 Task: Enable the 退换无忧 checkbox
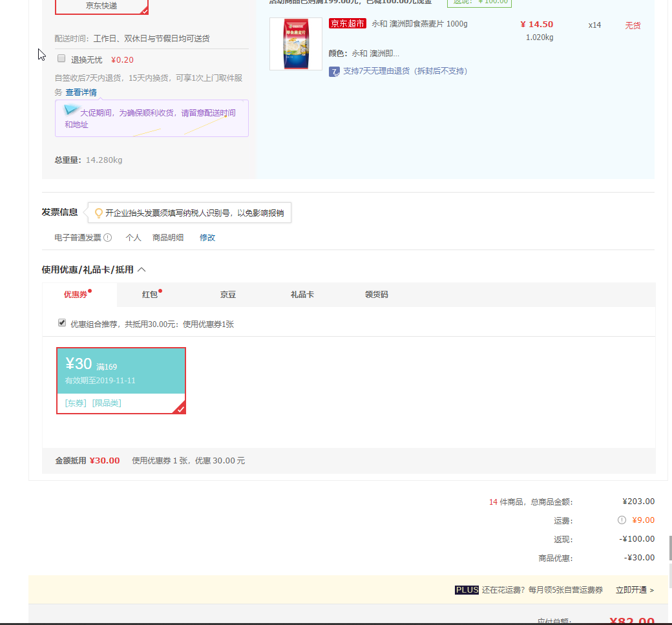[61, 59]
